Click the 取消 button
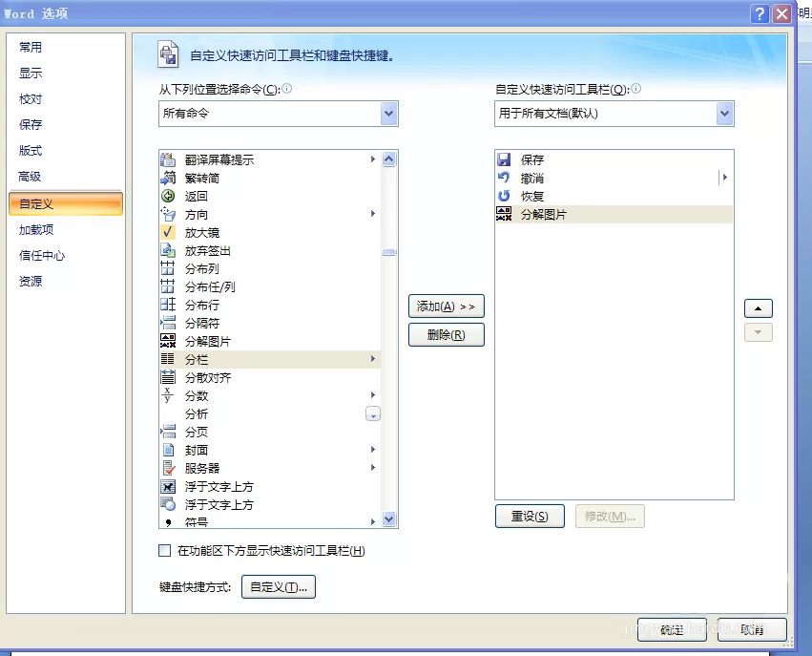The height and width of the screenshot is (656, 812). (752, 629)
